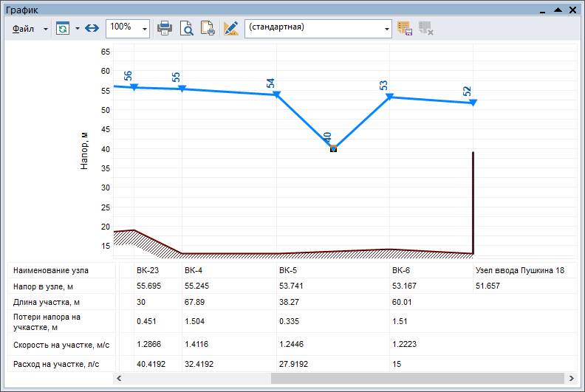Click the delete template icon
The width and height of the screenshot is (585, 392).
tap(425, 28)
